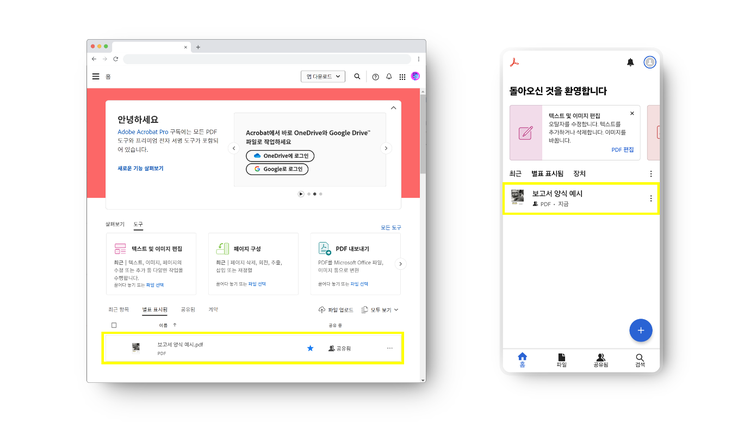Image resolution: width=750 pixels, height=422 pixels.
Task: Click OneDrive에 로그인 button
Action: coord(280,156)
